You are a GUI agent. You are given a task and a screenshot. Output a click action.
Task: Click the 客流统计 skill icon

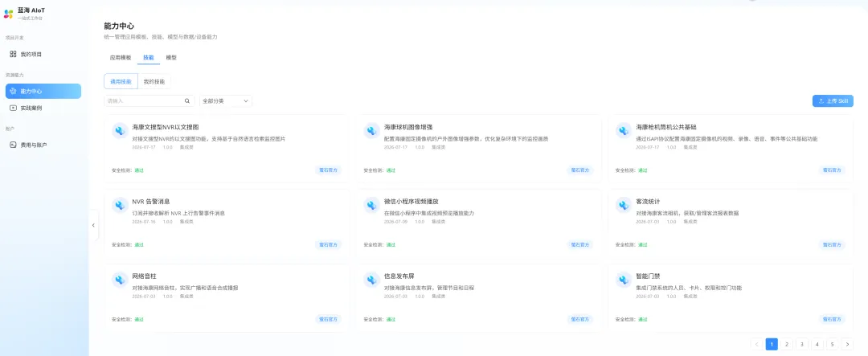624,205
